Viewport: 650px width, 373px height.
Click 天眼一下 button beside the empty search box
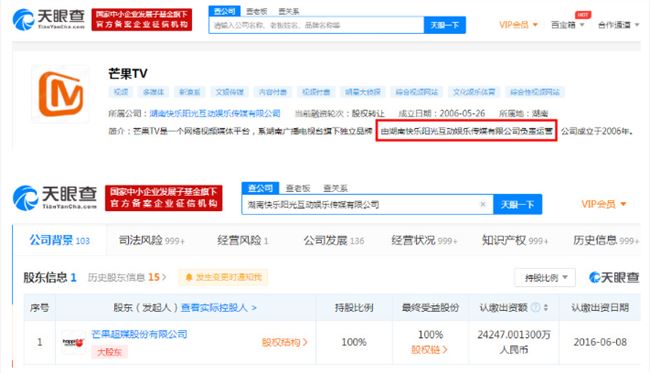point(445,25)
